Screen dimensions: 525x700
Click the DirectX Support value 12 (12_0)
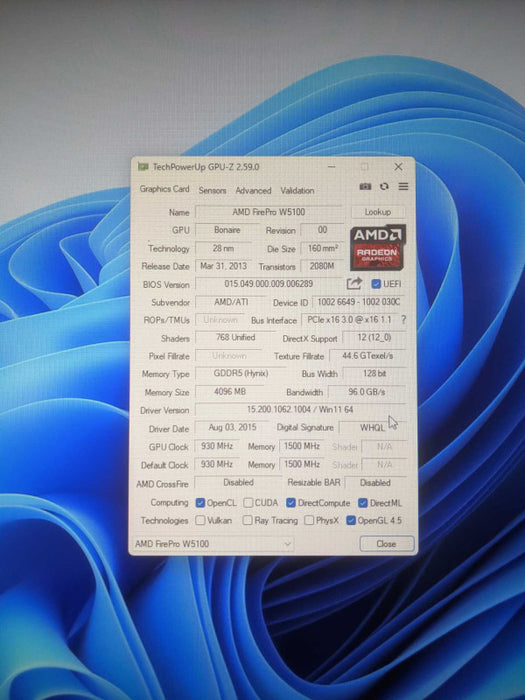(374, 338)
